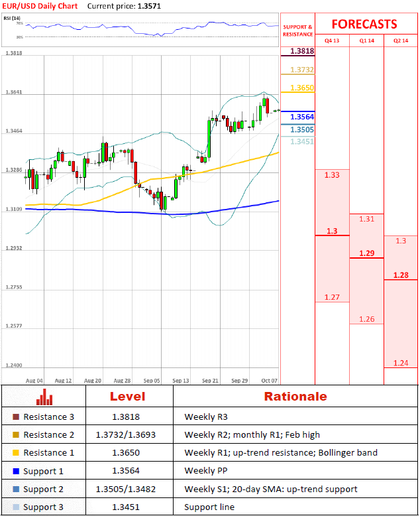The width and height of the screenshot is (420, 516).
Task: Click the Sep 21 date axis label
Action: pos(210,381)
